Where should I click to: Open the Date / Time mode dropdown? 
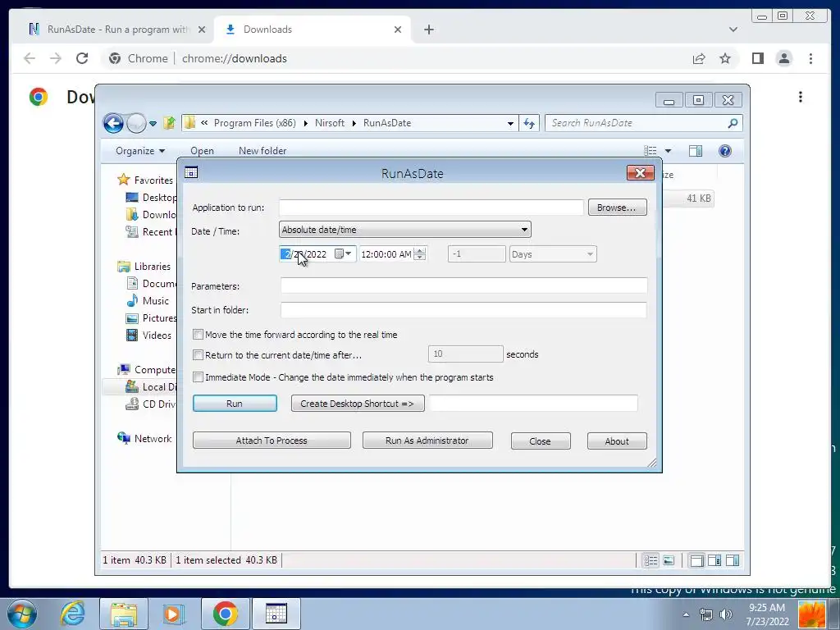pos(405,230)
